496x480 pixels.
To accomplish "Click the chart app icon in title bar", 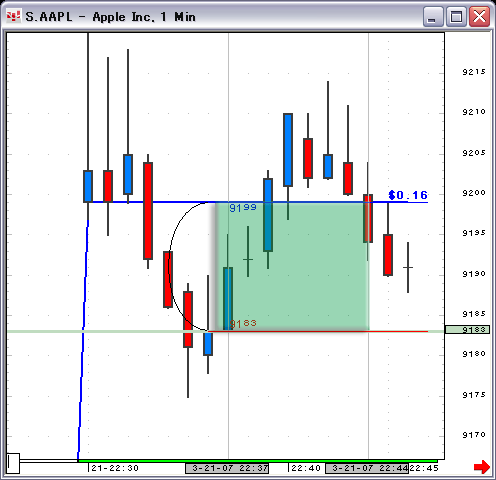I will [13, 16].
